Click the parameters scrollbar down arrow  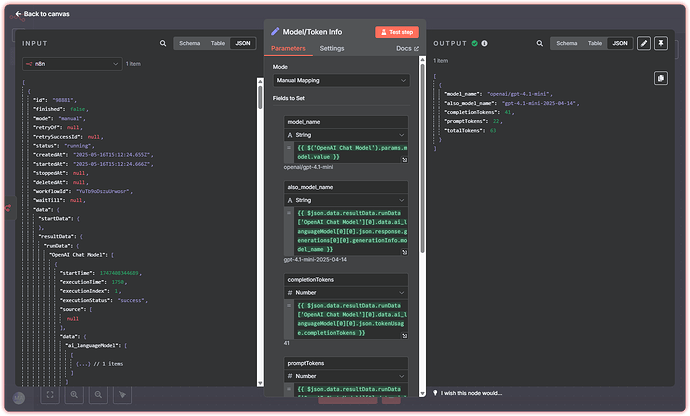tap(422, 393)
